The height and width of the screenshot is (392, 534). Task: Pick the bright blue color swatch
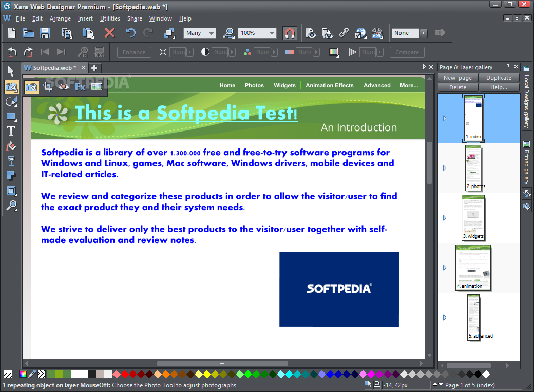point(330,374)
